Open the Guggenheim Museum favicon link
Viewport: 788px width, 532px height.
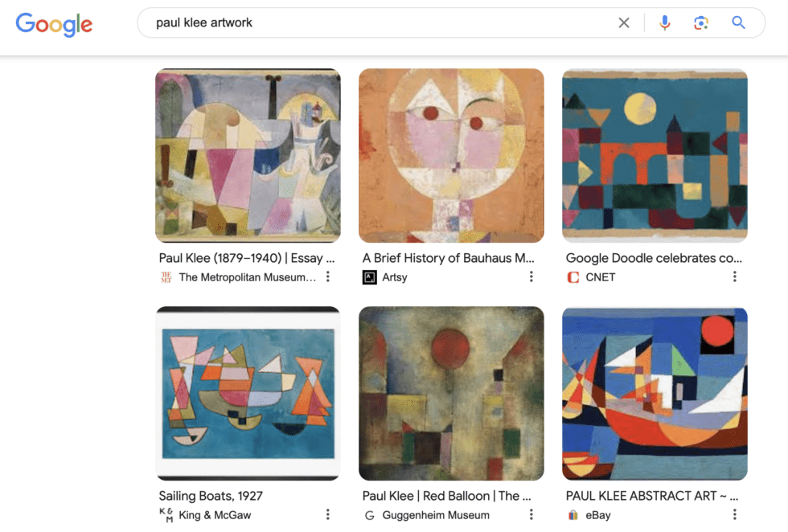point(369,515)
